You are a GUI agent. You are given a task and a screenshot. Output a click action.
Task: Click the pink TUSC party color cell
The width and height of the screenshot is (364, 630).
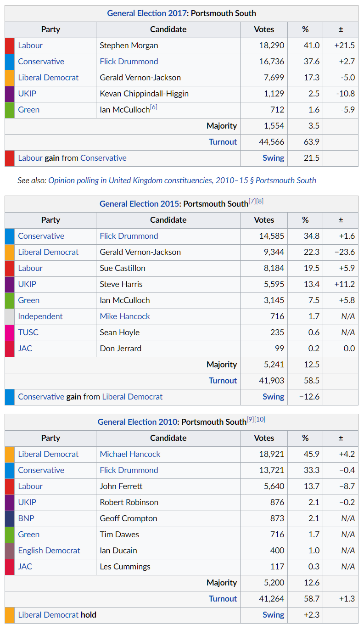(x=10, y=332)
